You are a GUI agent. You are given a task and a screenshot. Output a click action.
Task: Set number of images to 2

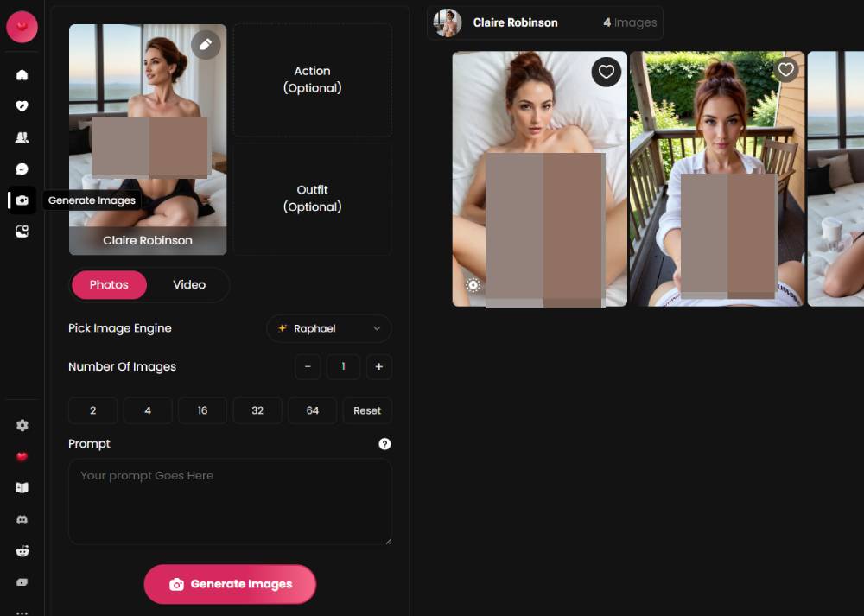[92, 410]
